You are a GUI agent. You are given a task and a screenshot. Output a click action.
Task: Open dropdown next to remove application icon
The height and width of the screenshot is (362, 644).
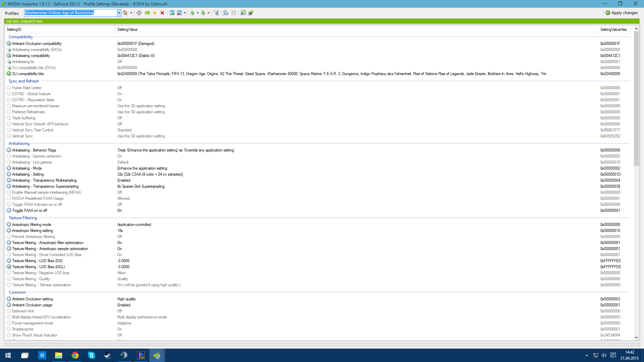tap(185, 13)
